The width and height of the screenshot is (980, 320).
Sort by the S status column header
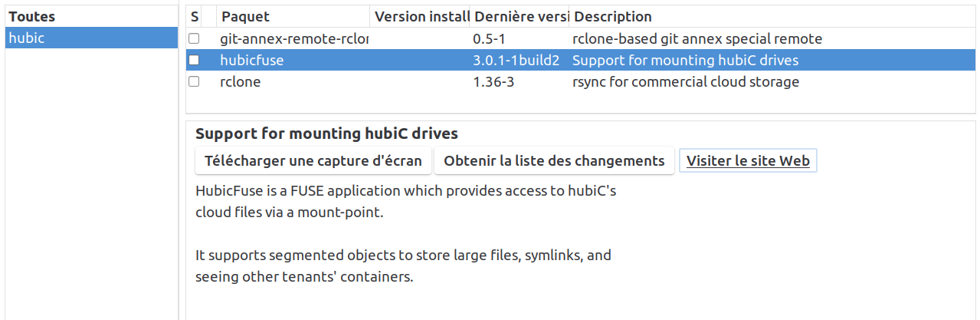(x=195, y=16)
